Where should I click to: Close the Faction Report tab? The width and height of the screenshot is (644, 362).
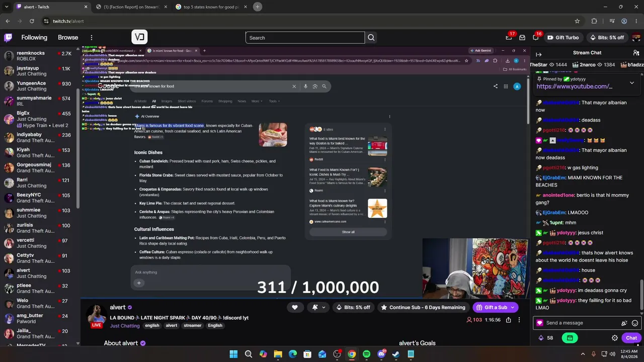point(166,7)
